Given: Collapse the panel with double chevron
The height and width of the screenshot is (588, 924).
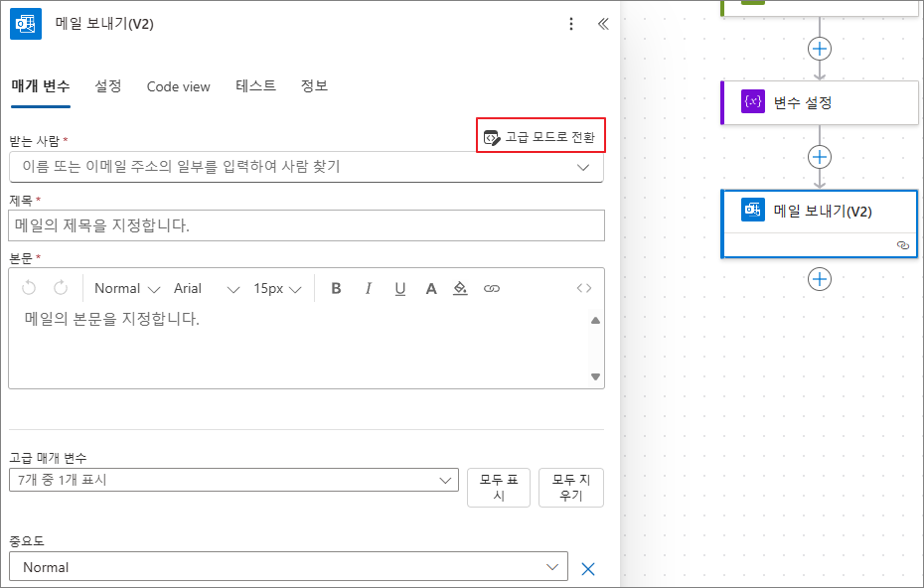Looking at the screenshot, I should click(603, 24).
